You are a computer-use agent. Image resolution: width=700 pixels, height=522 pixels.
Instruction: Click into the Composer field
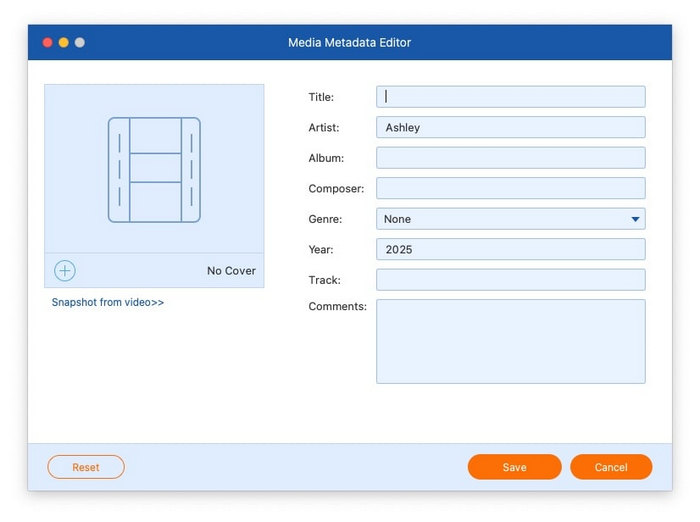(x=510, y=189)
